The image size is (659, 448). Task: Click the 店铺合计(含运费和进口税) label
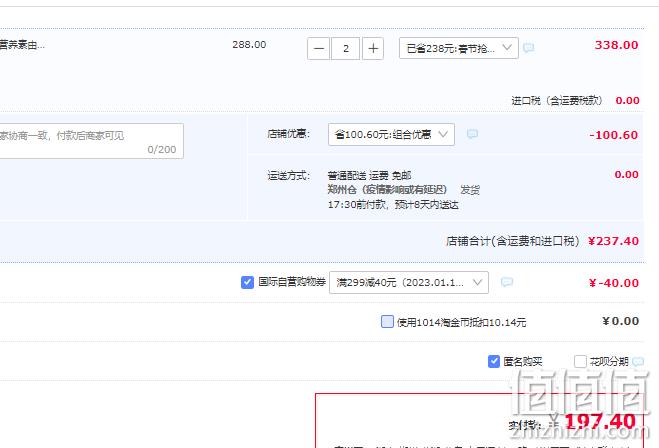[513, 241]
